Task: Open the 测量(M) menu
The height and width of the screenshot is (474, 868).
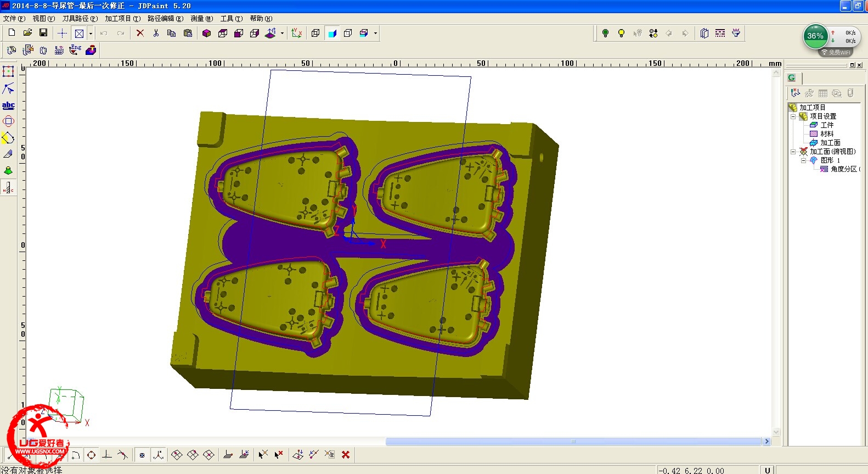Action: [202, 19]
